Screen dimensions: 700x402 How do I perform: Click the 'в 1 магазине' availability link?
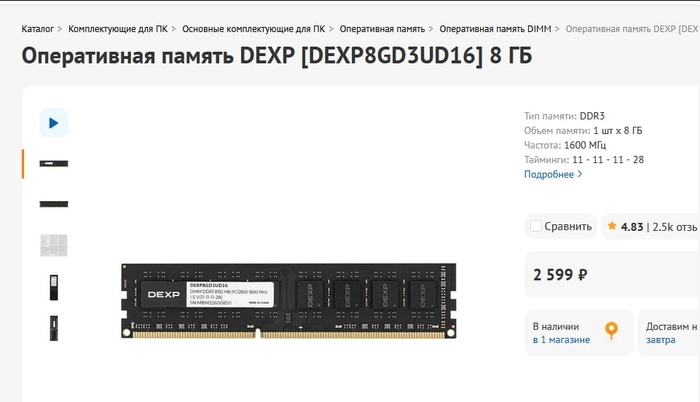[561, 339]
